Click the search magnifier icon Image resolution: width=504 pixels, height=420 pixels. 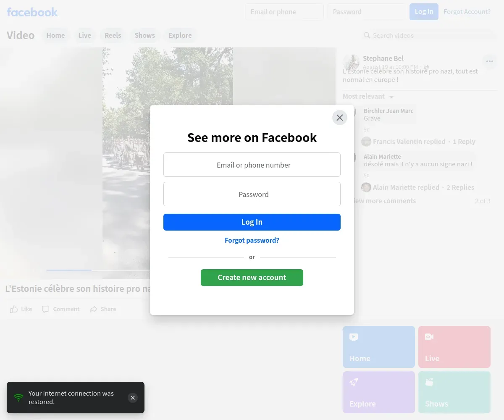(x=367, y=35)
